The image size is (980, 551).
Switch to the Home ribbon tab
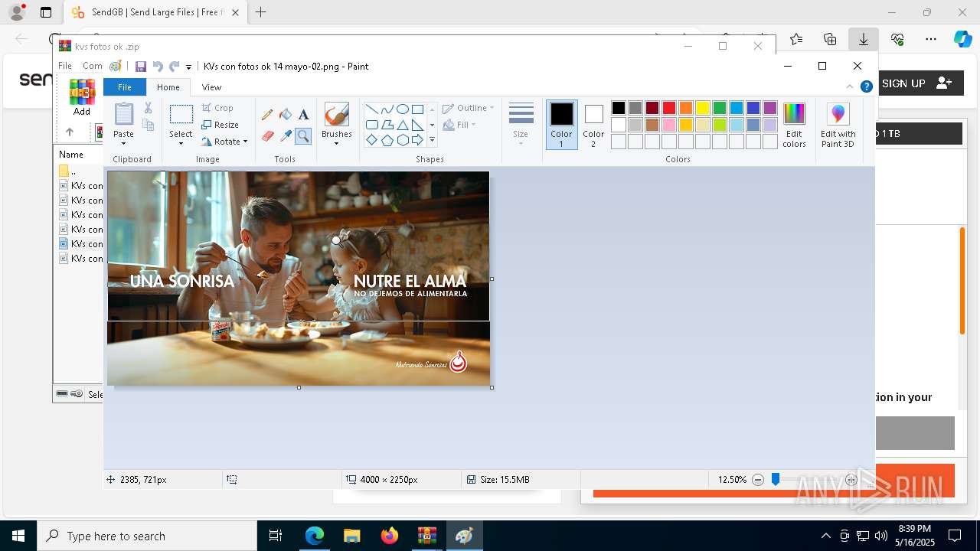pos(168,87)
